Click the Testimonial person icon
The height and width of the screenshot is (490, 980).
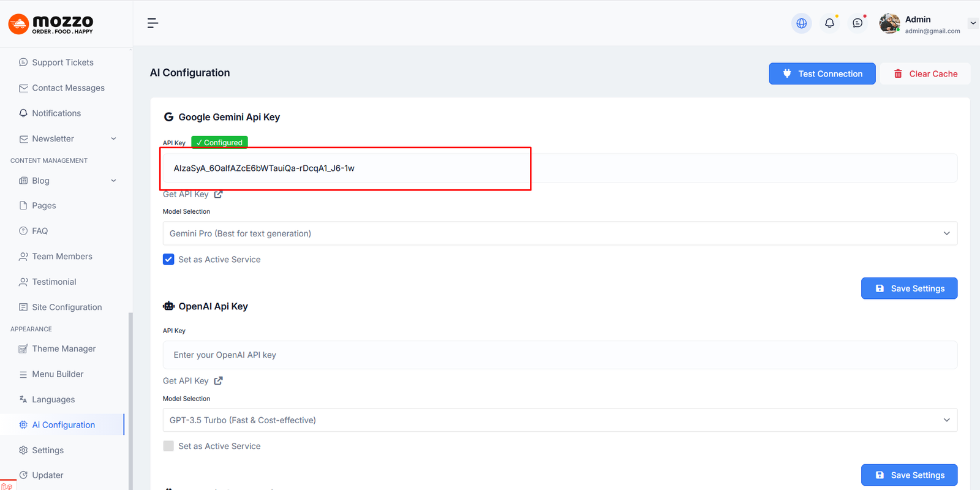pyautogui.click(x=23, y=282)
